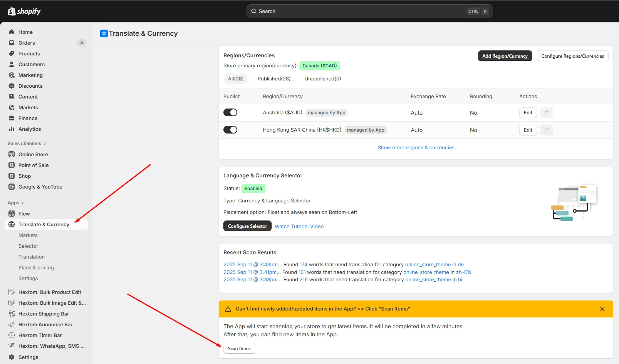
Task: Open the Home icon in sidebar
Action: [12, 32]
